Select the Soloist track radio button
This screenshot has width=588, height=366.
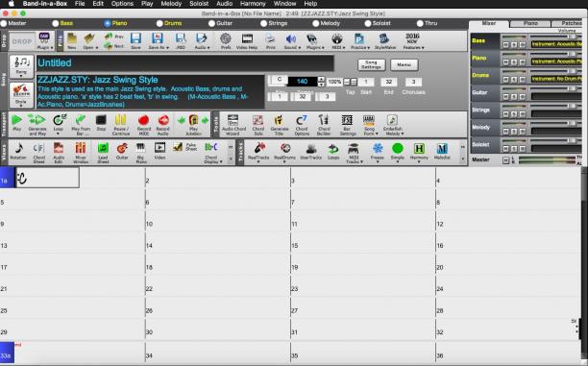pyautogui.click(x=368, y=23)
